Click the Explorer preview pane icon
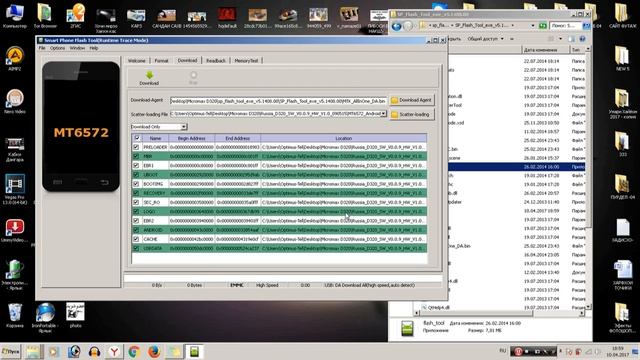 pos(571,39)
